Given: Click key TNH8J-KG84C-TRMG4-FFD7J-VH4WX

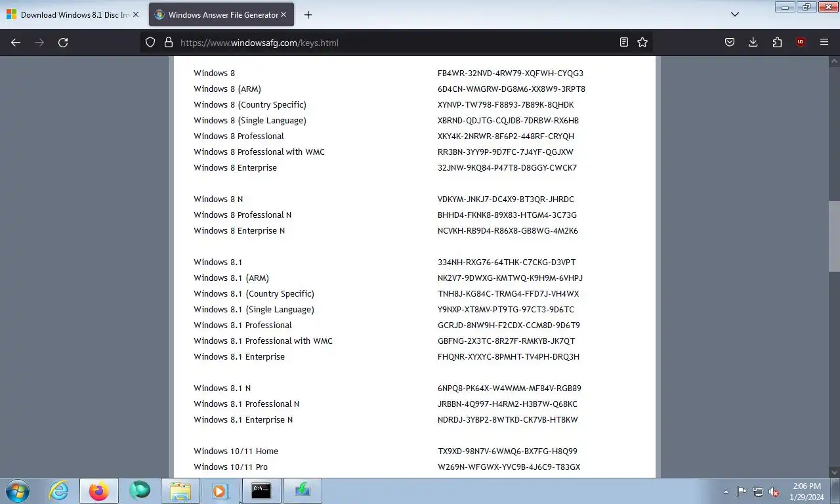Looking at the screenshot, I should coord(508,293).
